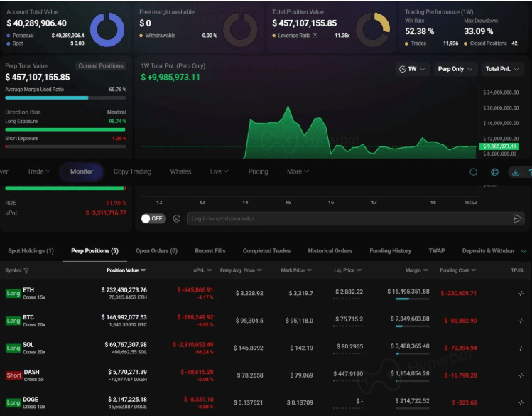The width and height of the screenshot is (532, 416).
Task: Click BTC position value $146,992,077.53
Action: [124, 318]
